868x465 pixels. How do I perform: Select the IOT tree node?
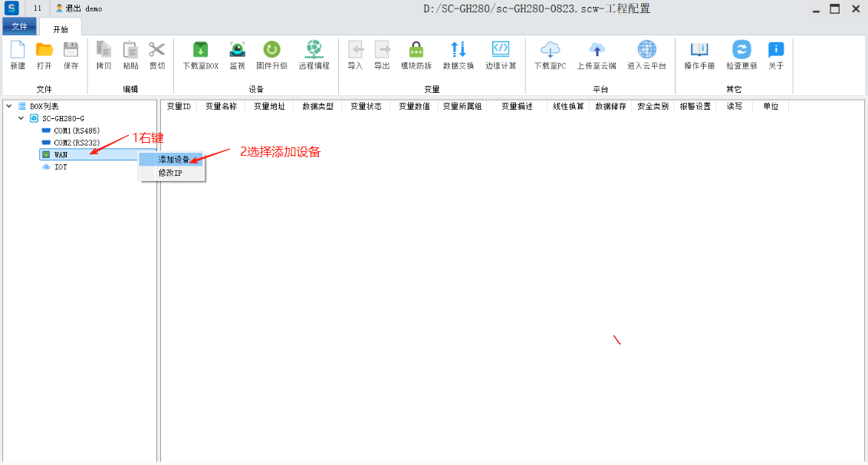click(61, 167)
